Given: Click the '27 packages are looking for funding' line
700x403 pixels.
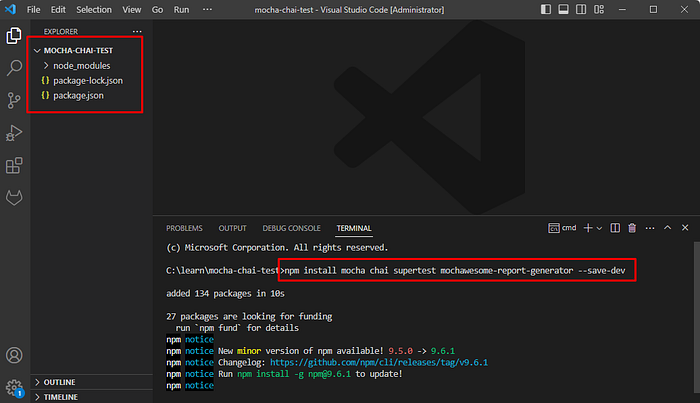Looking at the screenshot, I should (249, 316).
